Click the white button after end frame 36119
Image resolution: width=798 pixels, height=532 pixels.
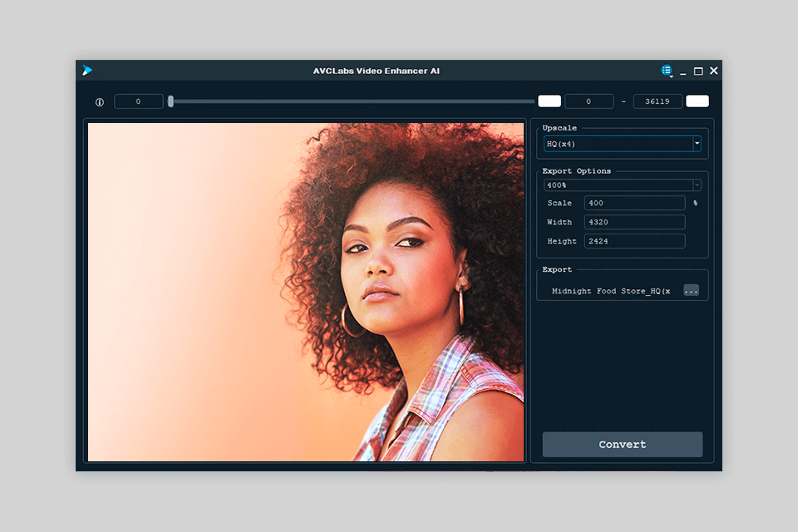click(697, 101)
